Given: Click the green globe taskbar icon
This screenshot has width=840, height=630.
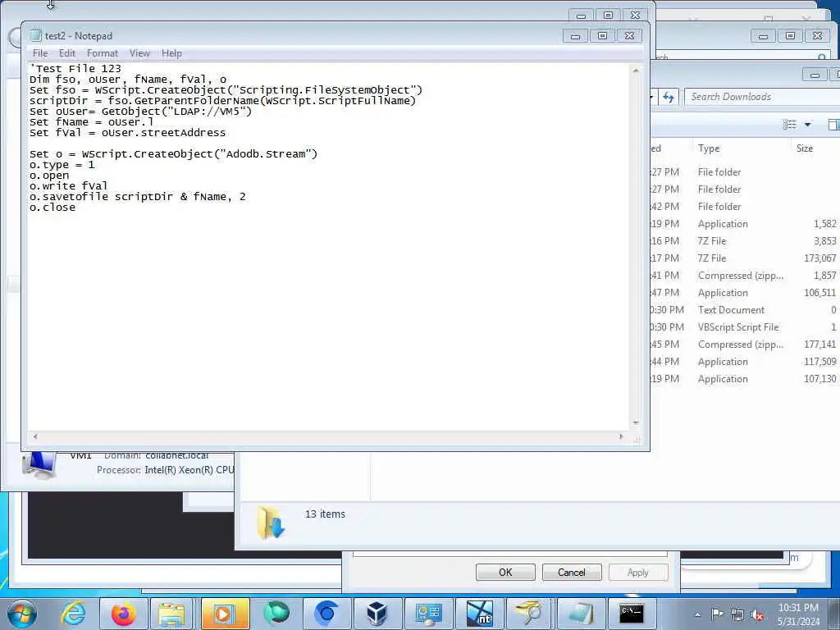Looking at the screenshot, I should click(276, 614).
